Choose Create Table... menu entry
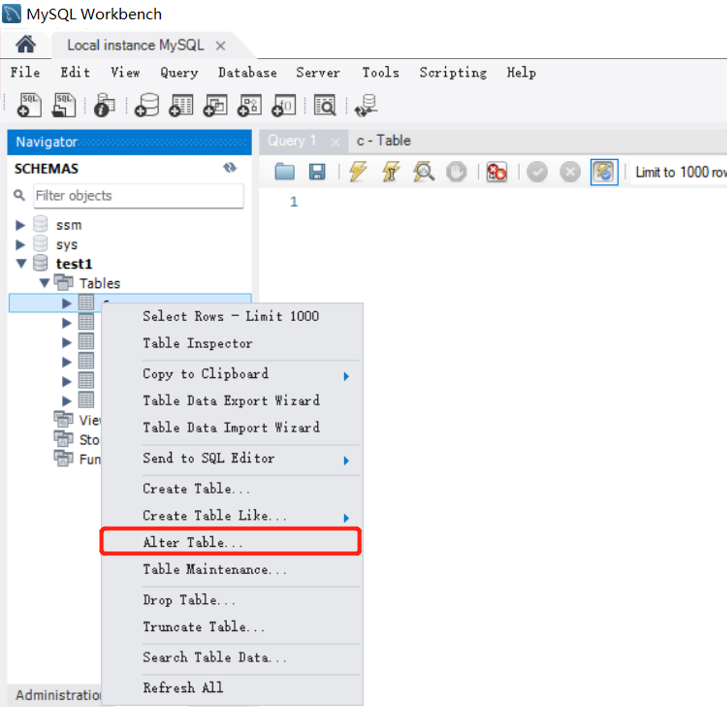This screenshot has height=707, width=727. pyautogui.click(x=232, y=489)
